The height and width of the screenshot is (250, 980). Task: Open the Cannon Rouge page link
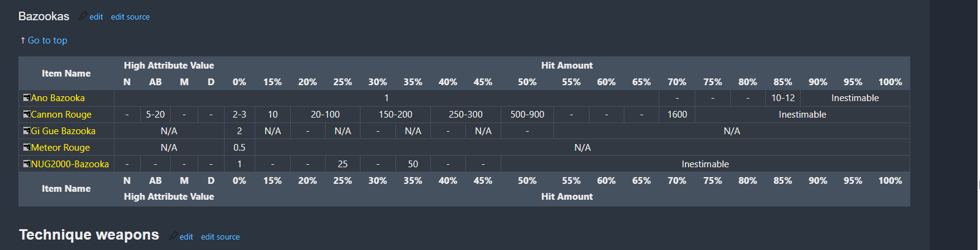[61, 115]
